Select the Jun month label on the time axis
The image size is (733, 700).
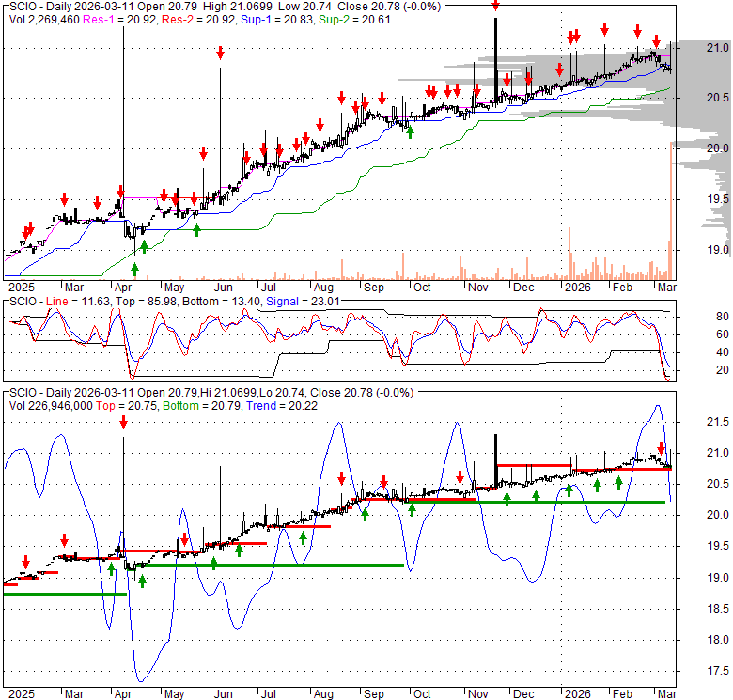(x=222, y=287)
